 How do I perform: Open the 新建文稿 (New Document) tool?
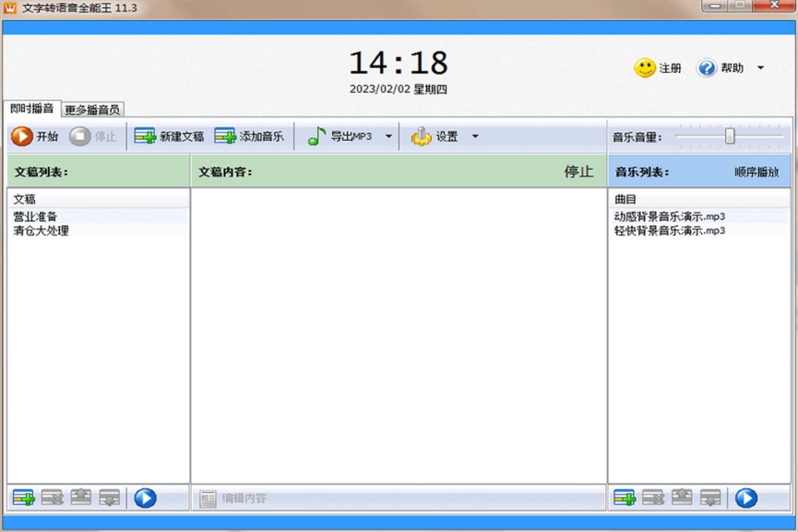pyautogui.click(x=168, y=136)
